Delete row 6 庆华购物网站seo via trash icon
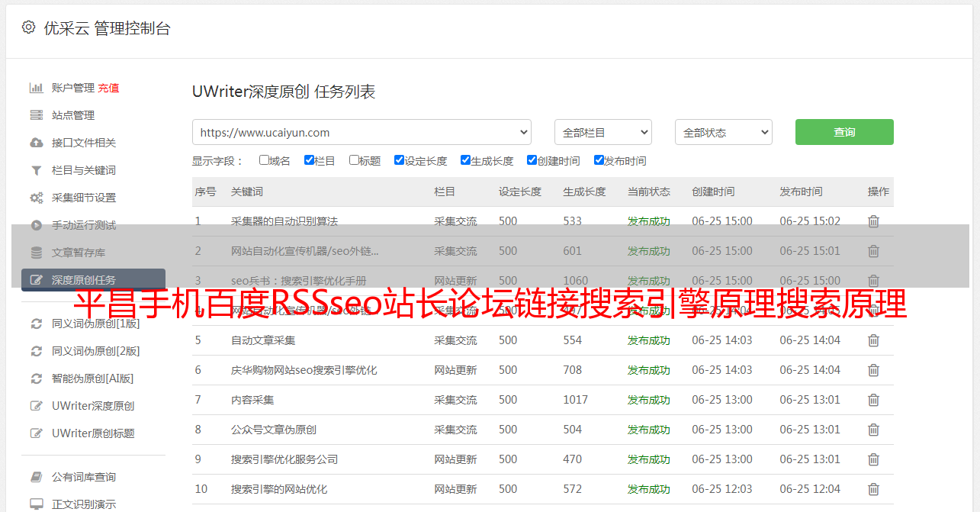This screenshot has width=980, height=512. [874, 370]
